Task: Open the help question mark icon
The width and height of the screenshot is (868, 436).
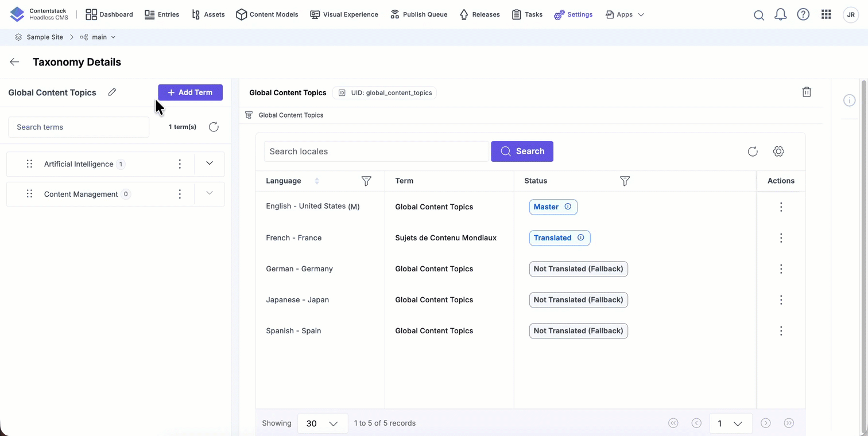Action: 803,15
